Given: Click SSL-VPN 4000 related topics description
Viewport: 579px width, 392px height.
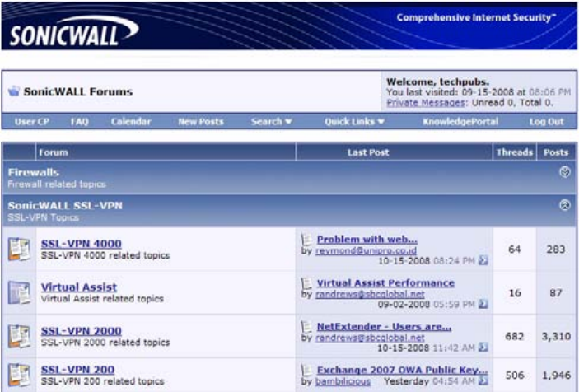Looking at the screenshot, I should [105, 255].
